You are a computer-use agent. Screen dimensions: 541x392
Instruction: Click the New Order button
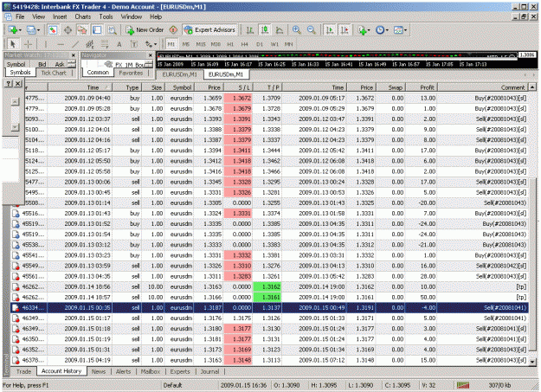[x=145, y=30]
